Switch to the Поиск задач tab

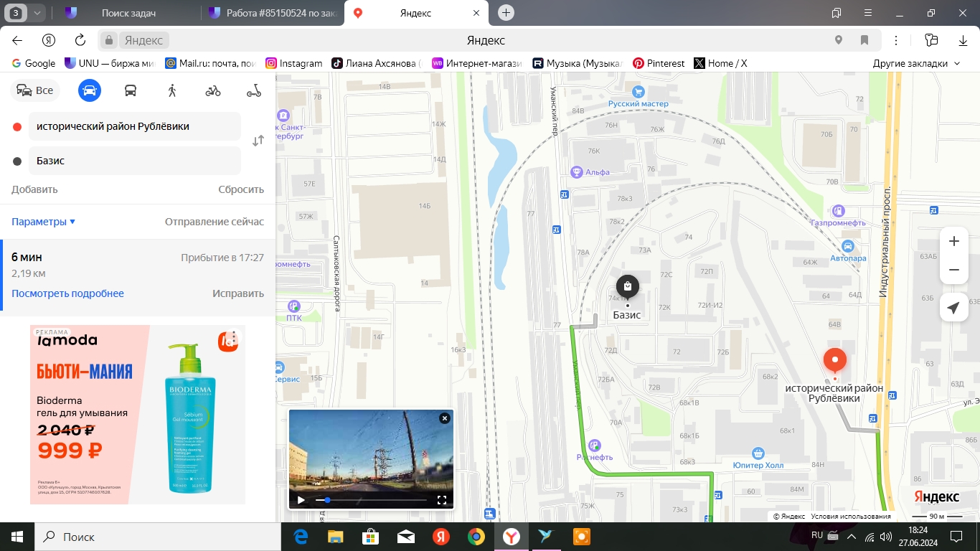tap(128, 13)
